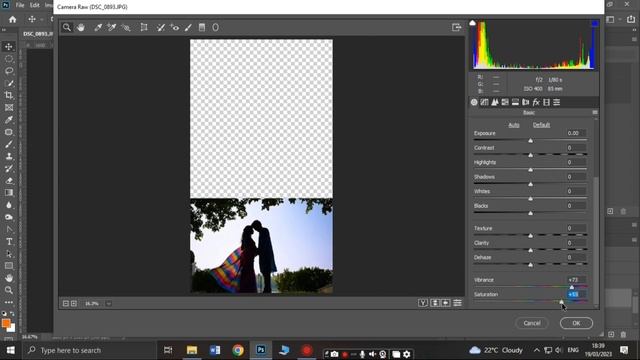Click the Auto tone link

pos(514,125)
